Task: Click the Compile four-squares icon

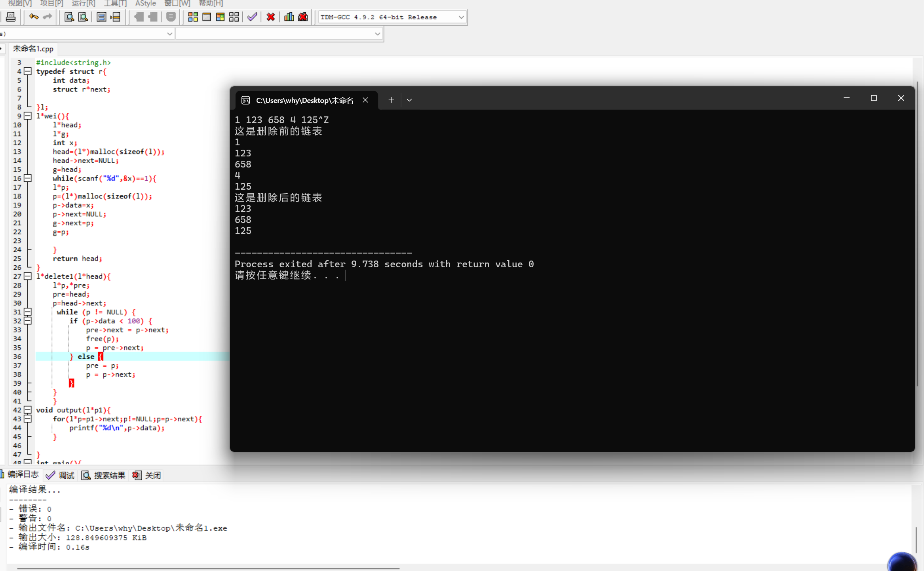Action: click(x=193, y=17)
